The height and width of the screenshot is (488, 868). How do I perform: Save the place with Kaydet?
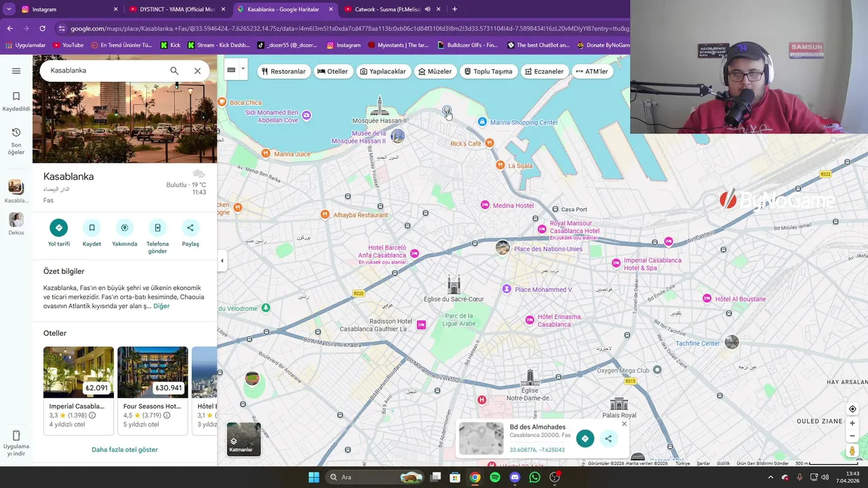[92, 232]
